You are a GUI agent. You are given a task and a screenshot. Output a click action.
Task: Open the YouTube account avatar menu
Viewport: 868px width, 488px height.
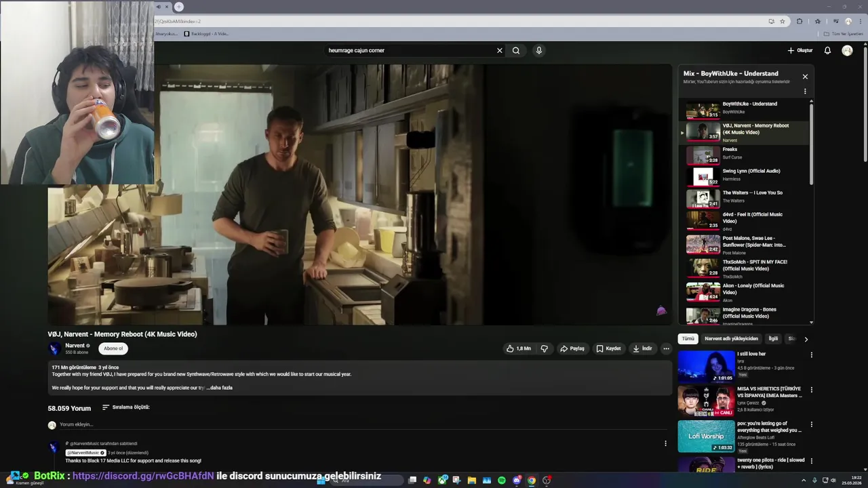coord(847,50)
